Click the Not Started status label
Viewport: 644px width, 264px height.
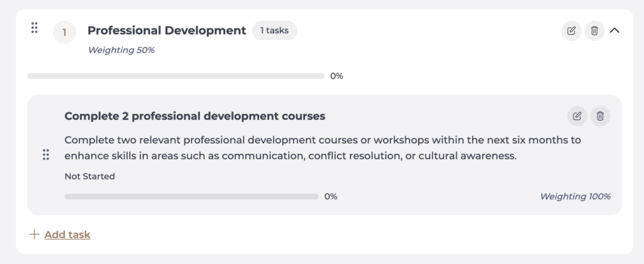click(x=89, y=177)
